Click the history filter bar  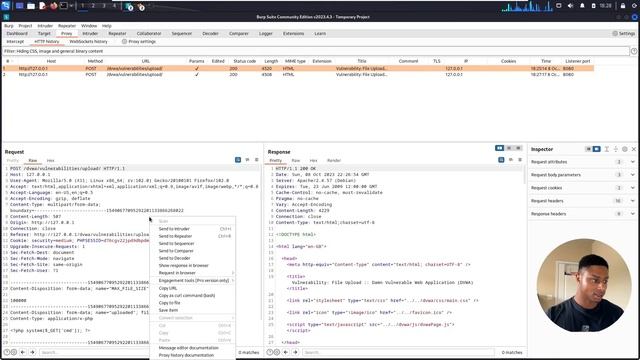pos(316,51)
